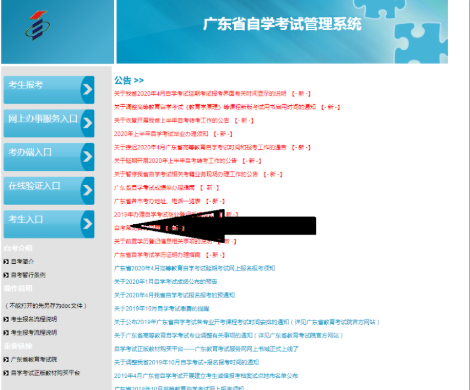Open red notice mentioning《教育学原理》
Screen dimensions: 470x390
pos(215,107)
